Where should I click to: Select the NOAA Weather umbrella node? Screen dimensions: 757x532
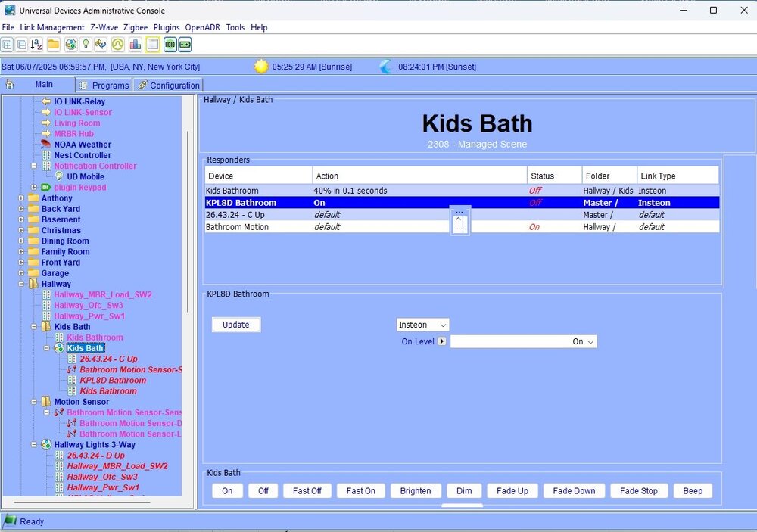coord(45,145)
